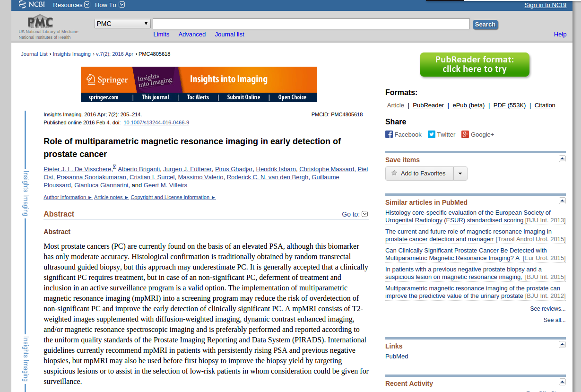Share article via Google+ icon
Image resolution: width=581 pixels, height=392 pixels.
pyautogui.click(x=465, y=134)
